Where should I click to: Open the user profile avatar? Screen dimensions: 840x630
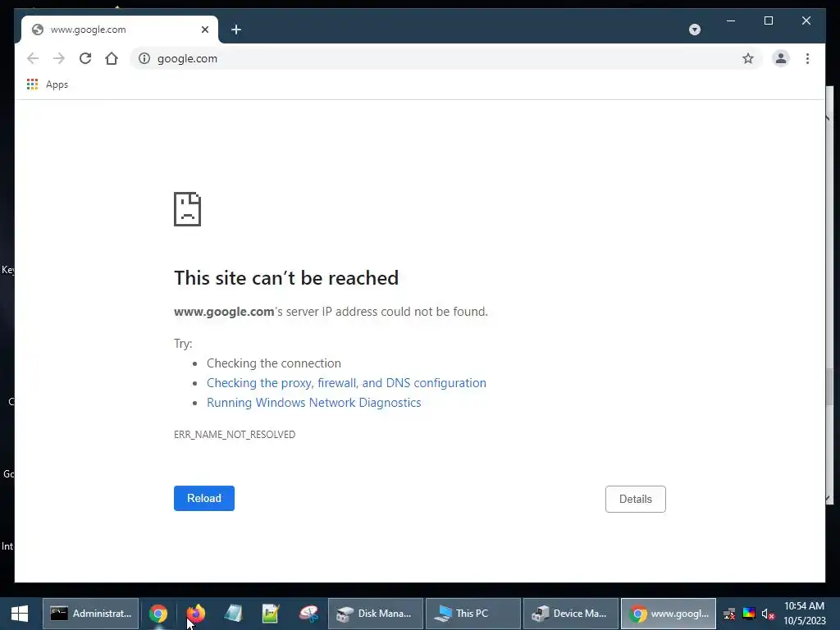781,58
